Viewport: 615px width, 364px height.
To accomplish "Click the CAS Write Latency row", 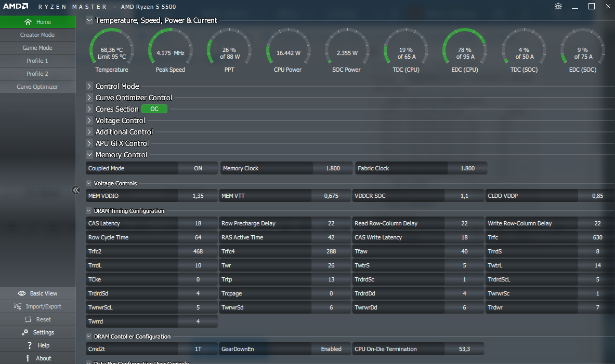I will click(418, 237).
